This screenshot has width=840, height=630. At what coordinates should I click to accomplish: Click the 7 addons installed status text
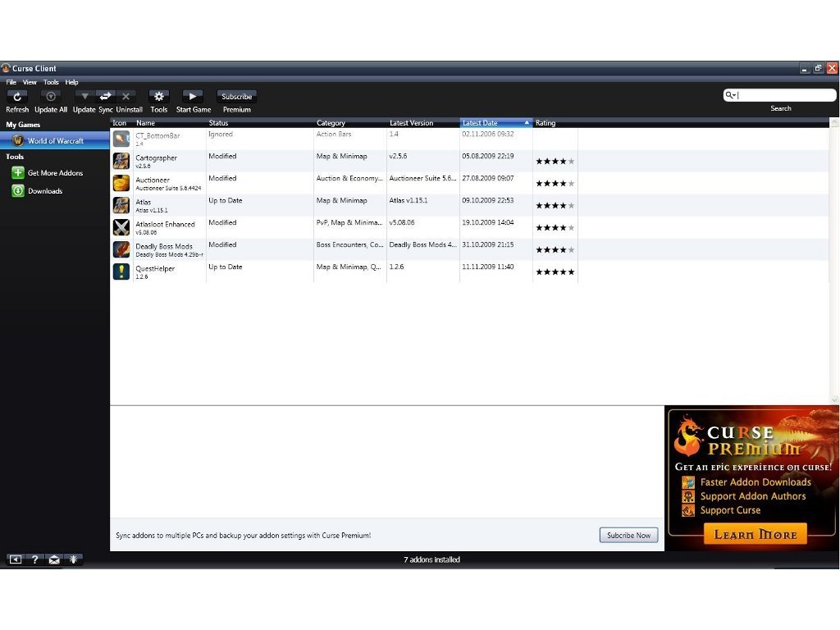[x=431, y=559]
